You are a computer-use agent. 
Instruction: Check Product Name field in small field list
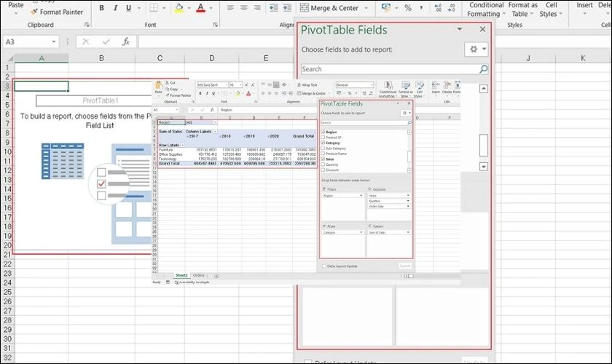coord(323,154)
